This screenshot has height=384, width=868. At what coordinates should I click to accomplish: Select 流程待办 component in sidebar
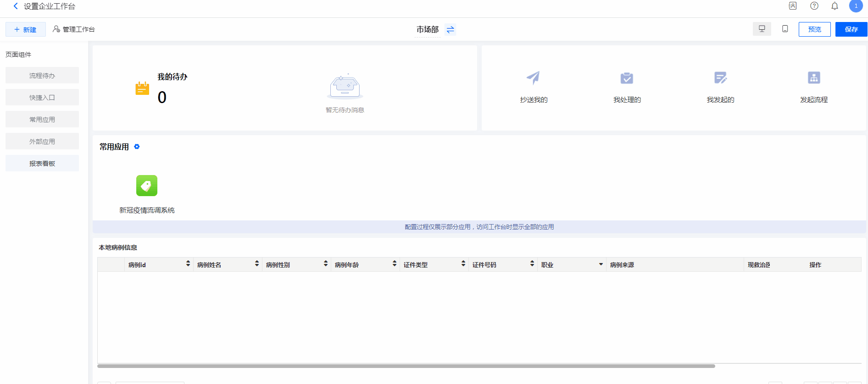point(42,76)
